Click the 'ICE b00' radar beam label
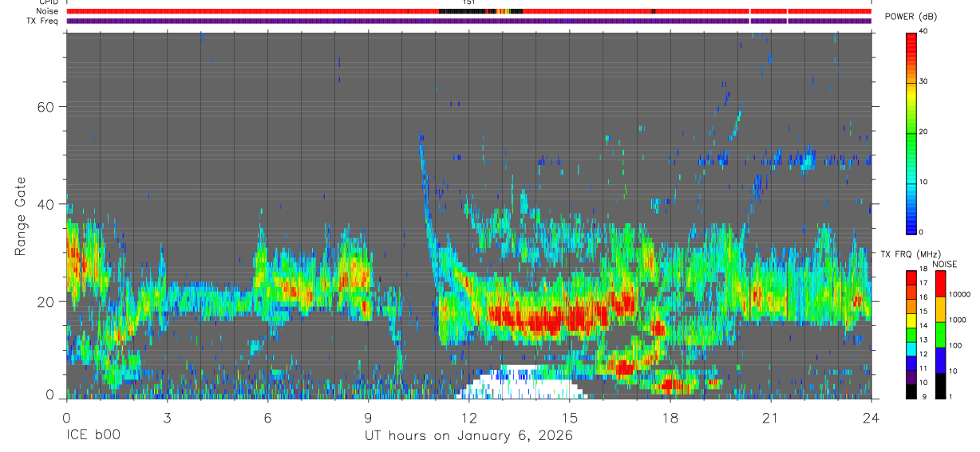The width and height of the screenshot is (980, 452). 93,436
